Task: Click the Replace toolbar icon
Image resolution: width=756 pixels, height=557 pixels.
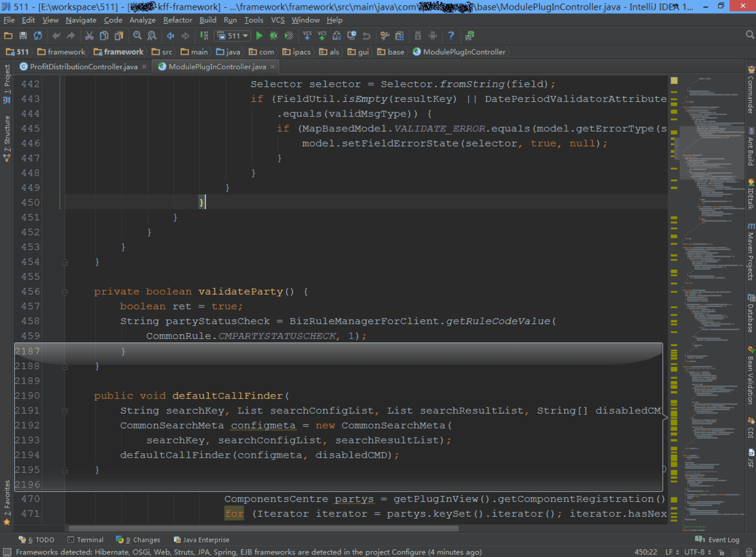Action: click(x=152, y=36)
